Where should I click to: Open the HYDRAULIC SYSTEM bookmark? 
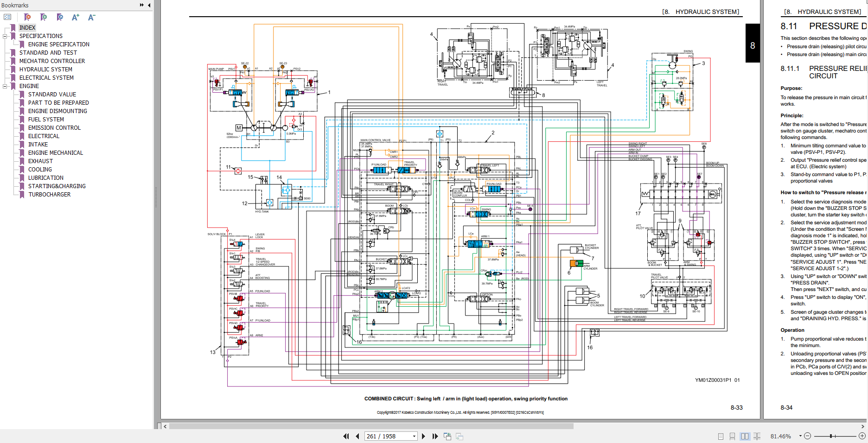click(x=45, y=70)
